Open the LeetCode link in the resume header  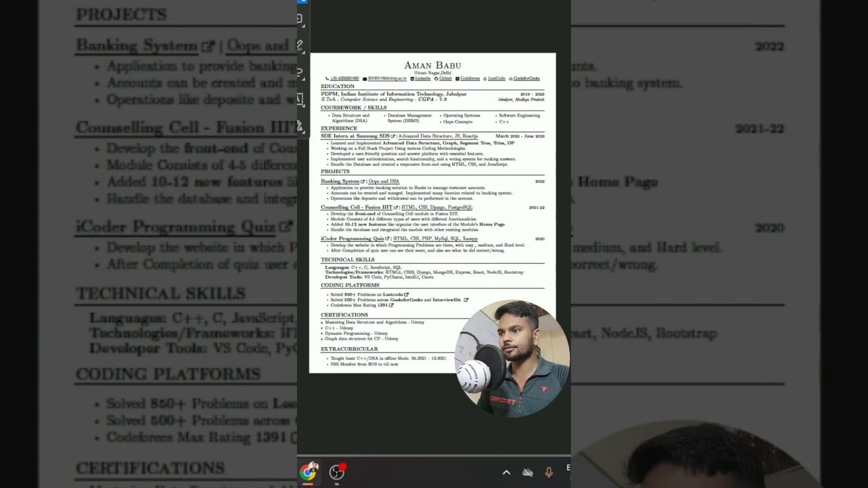[x=496, y=79]
